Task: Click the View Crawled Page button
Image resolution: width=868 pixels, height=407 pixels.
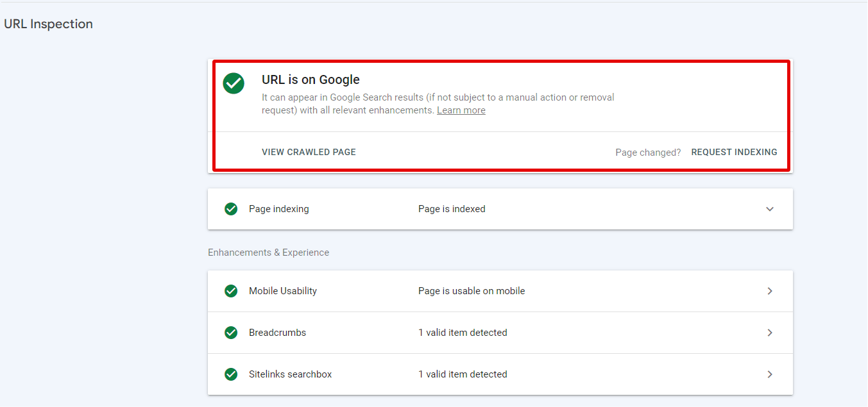Action: coord(309,153)
